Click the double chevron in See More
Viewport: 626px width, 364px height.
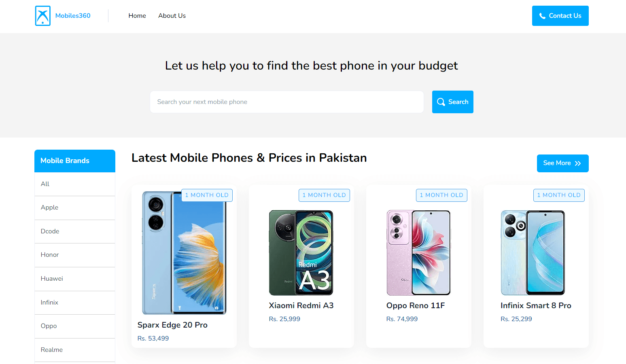[578, 163]
